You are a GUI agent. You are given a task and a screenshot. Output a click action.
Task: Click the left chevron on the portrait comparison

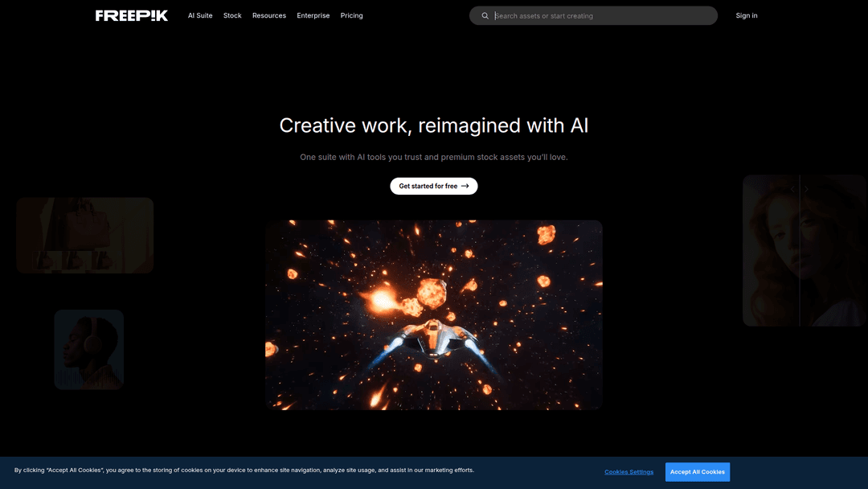[792, 190]
